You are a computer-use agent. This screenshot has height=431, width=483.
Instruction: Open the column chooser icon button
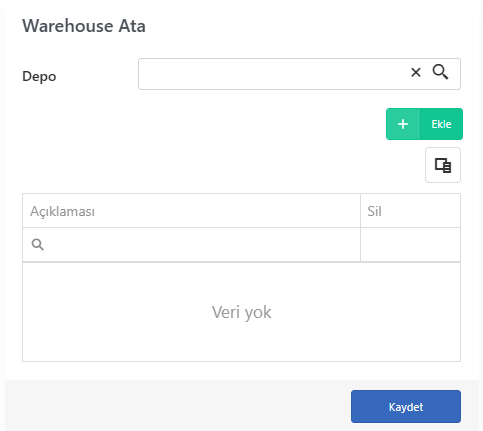(443, 165)
